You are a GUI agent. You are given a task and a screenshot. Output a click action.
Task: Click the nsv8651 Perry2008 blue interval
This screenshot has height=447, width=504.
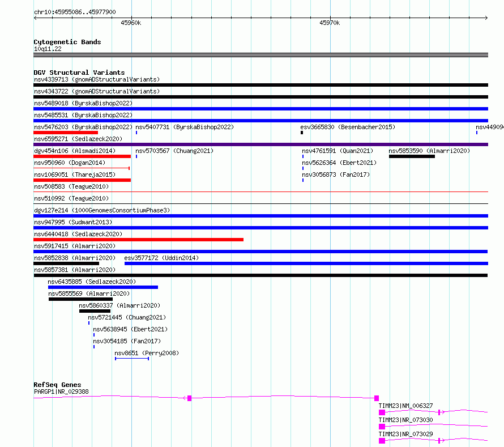[132, 359]
